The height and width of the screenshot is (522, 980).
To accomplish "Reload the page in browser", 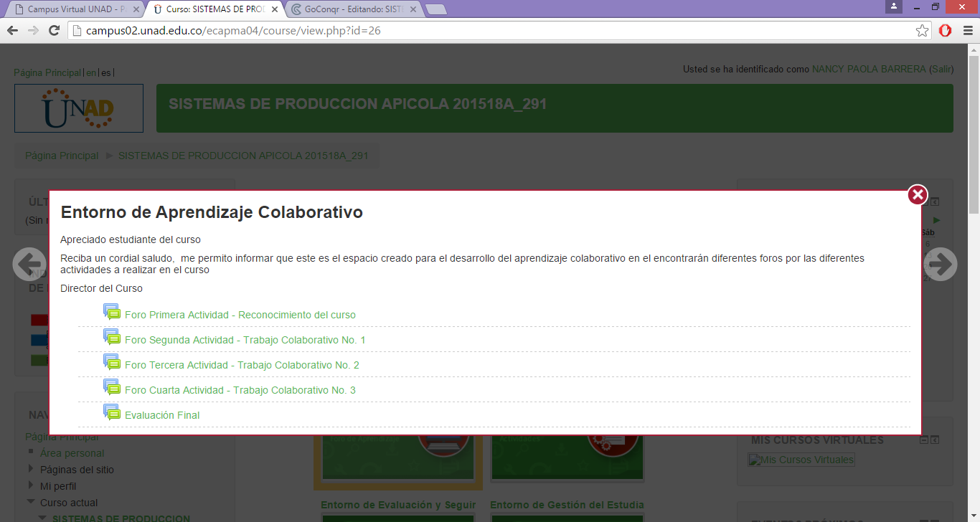I will (54, 30).
